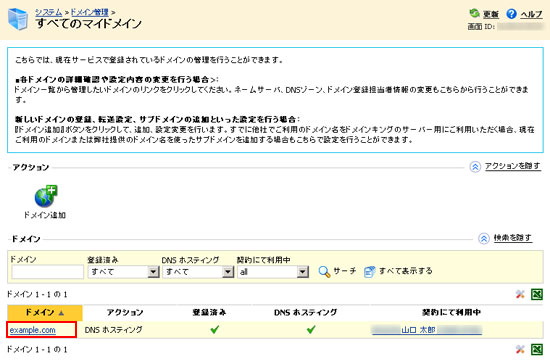This screenshot has width=550, height=364.
Task: Open the 契約にて利用中 filter dropdown
Action: click(273, 272)
